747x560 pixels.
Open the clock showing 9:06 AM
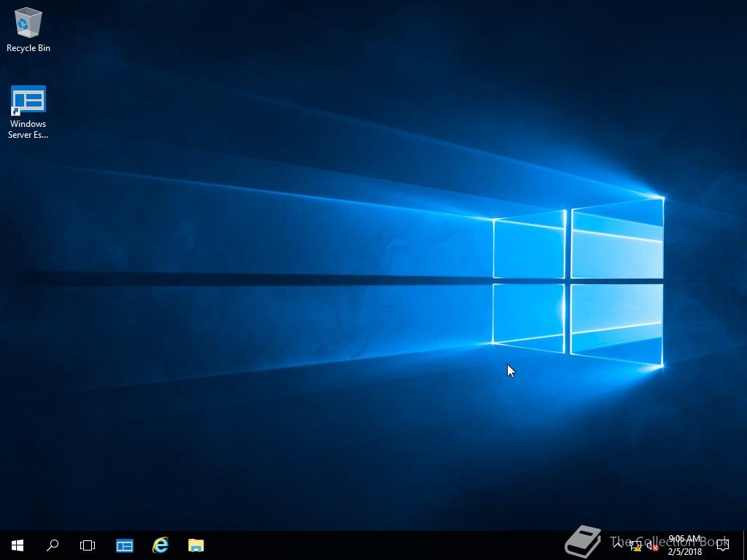[685, 545]
